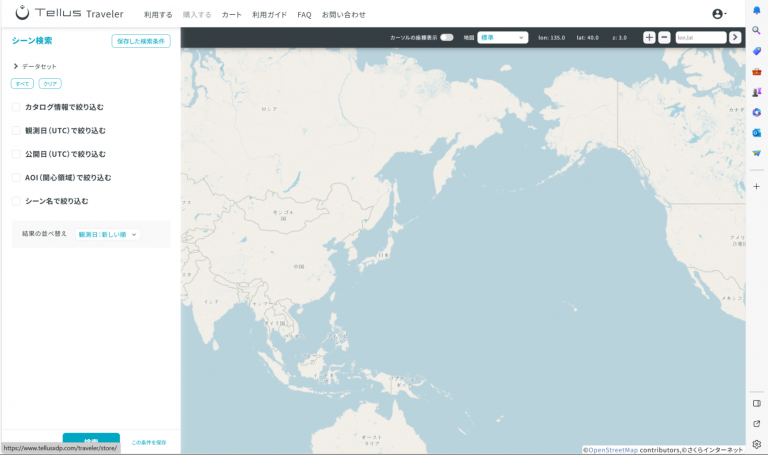Open the sidebar external link icon
Image resolution: width=768 pixels, height=455 pixels.
tap(757, 424)
